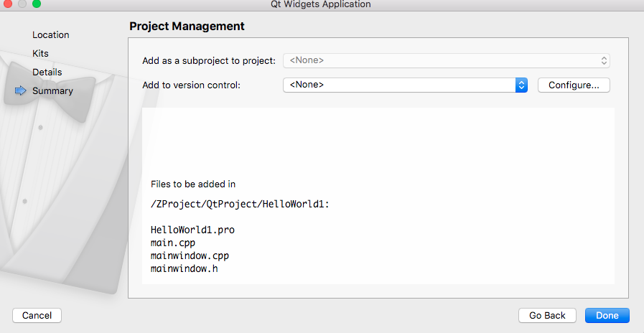This screenshot has height=333, width=644.
Task: Open the Add to version control dropdown
Action: point(405,85)
